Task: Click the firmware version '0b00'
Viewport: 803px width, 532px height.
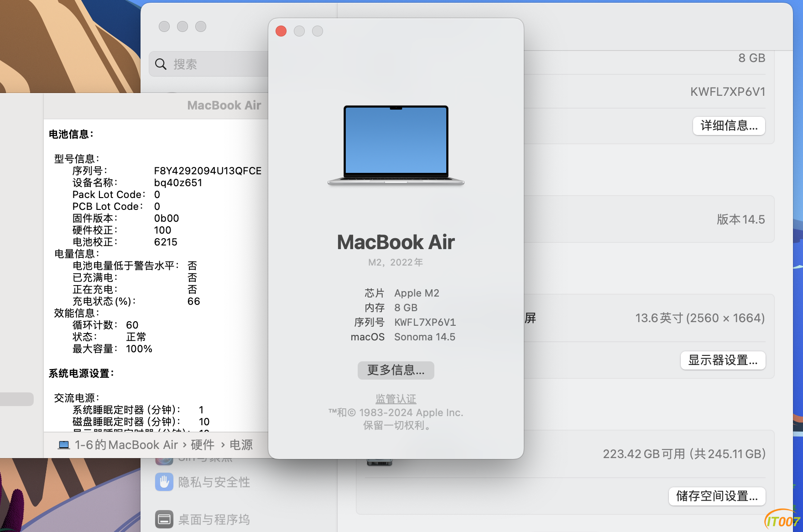Action: pyautogui.click(x=167, y=218)
